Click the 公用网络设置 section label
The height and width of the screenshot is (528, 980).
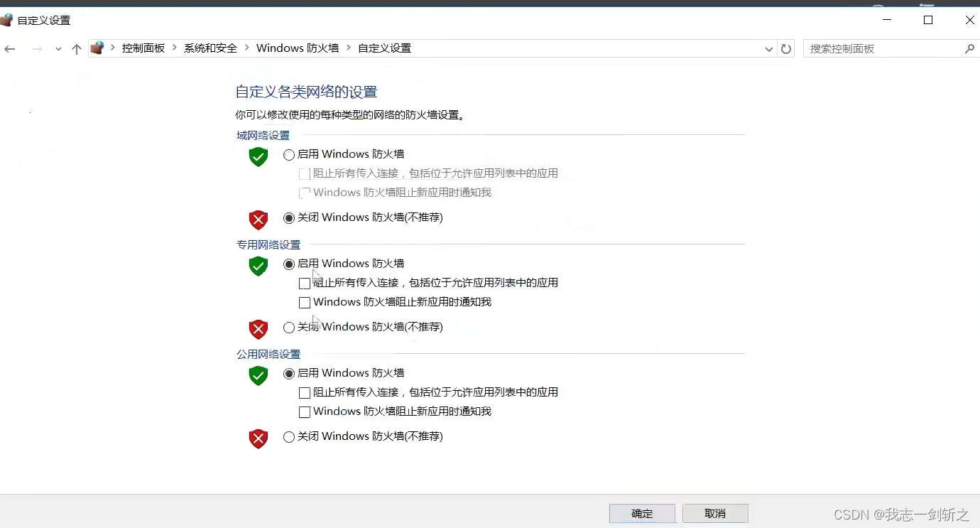click(268, 354)
